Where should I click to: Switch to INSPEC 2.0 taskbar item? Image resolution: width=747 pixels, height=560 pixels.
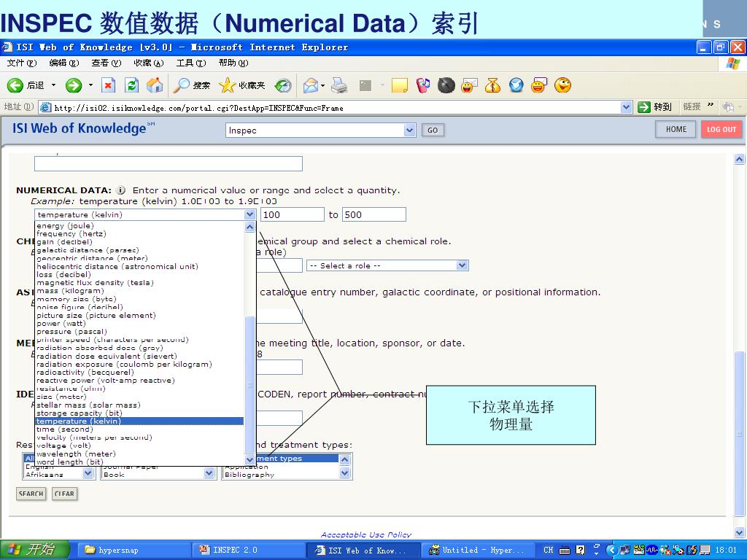(249, 550)
